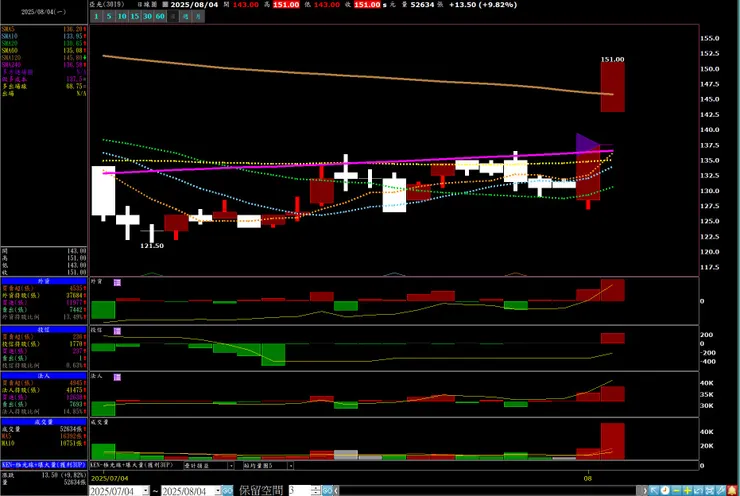Click the volume value 52634 in header
740x496 pixels.
(x=422, y=5)
